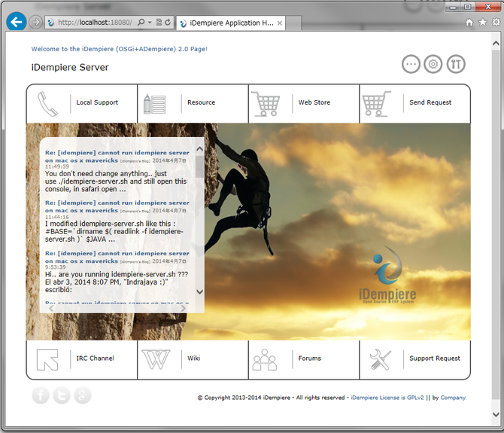
Task: Click the browser home icon
Action: point(469,22)
